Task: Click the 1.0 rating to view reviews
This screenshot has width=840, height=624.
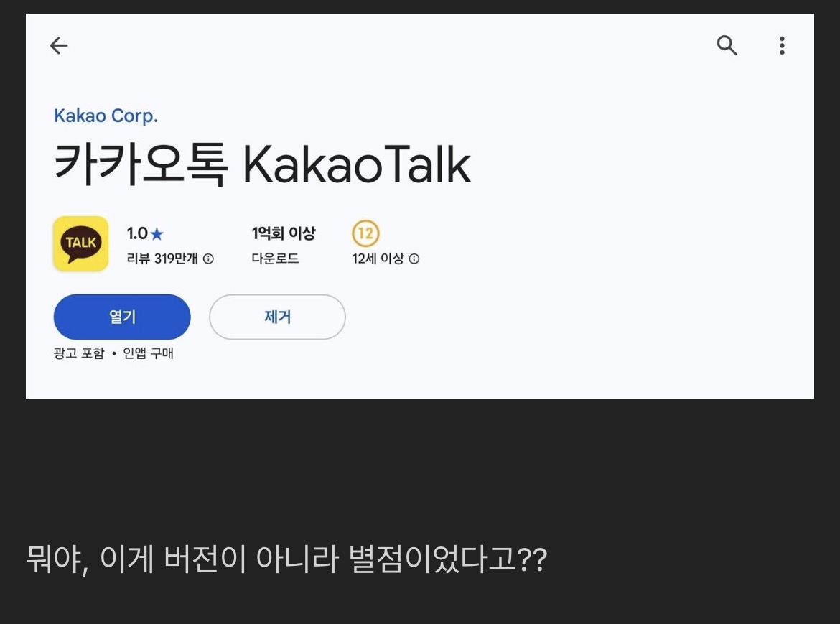Action: pos(139,233)
